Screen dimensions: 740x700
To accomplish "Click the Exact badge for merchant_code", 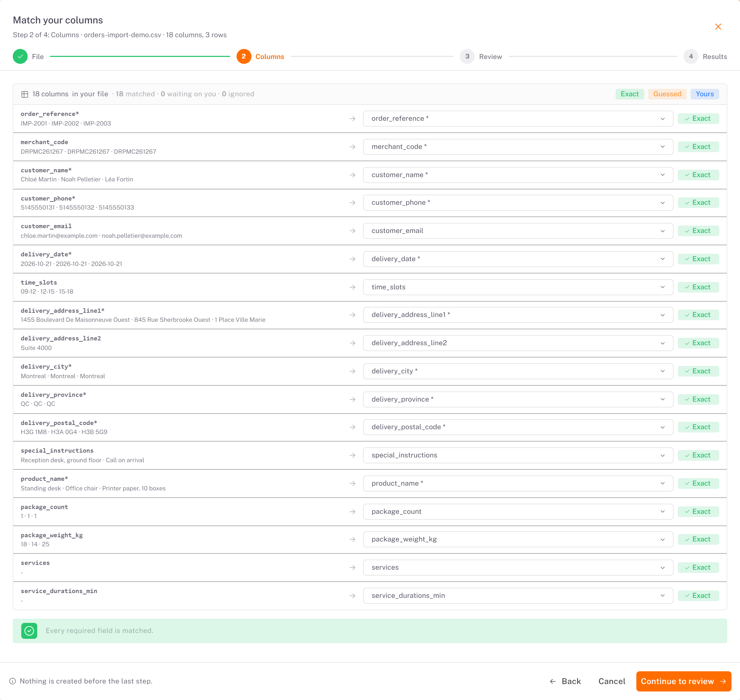I will (x=698, y=147).
